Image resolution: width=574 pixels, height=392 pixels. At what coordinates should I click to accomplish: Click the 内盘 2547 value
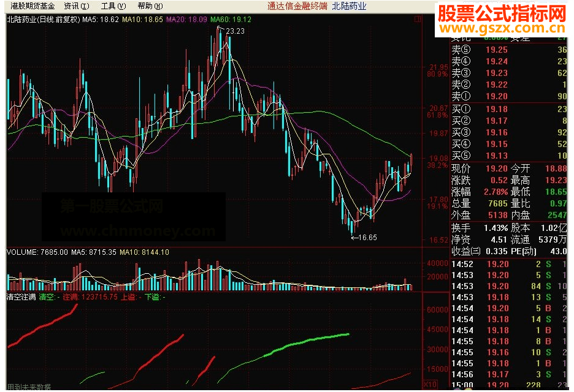click(557, 216)
